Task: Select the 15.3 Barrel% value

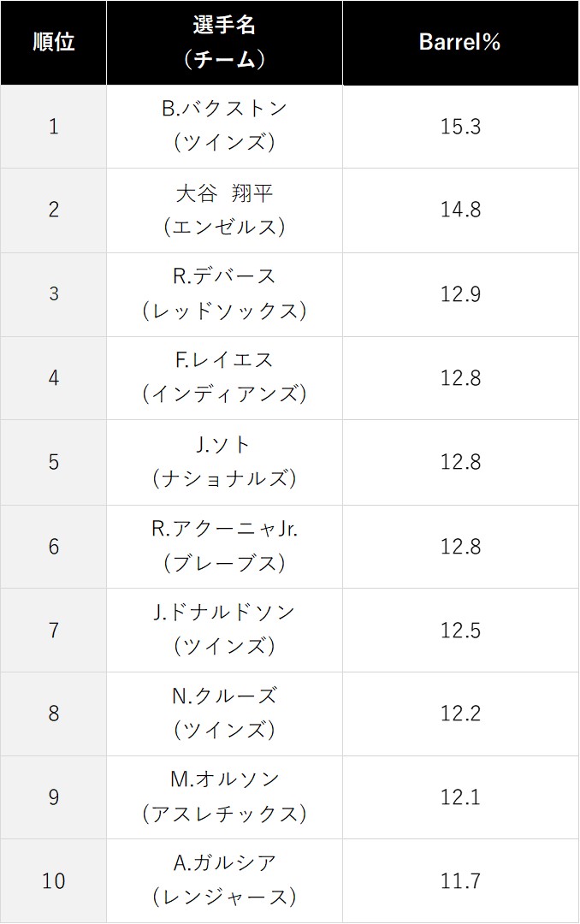Action: [x=460, y=127]
